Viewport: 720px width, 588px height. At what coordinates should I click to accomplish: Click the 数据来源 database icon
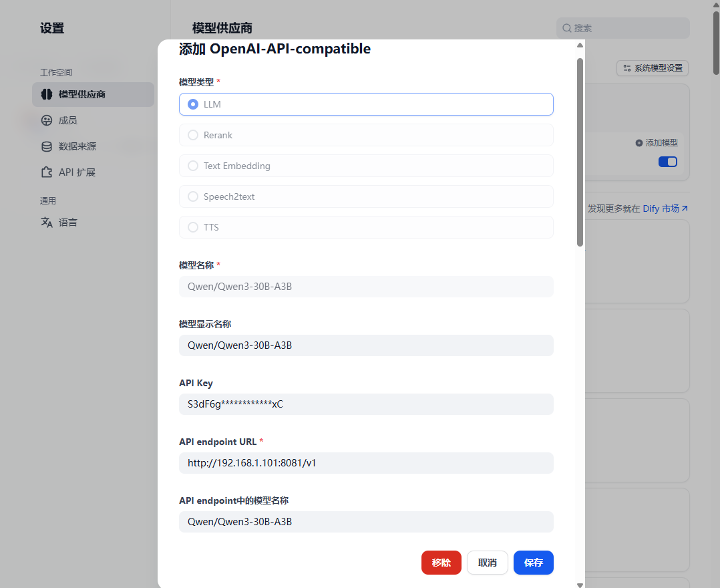tap(47, 146)
